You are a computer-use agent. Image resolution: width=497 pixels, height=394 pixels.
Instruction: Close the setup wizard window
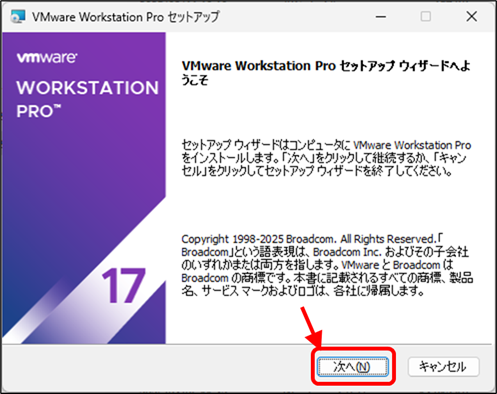[x=471, y=16]
